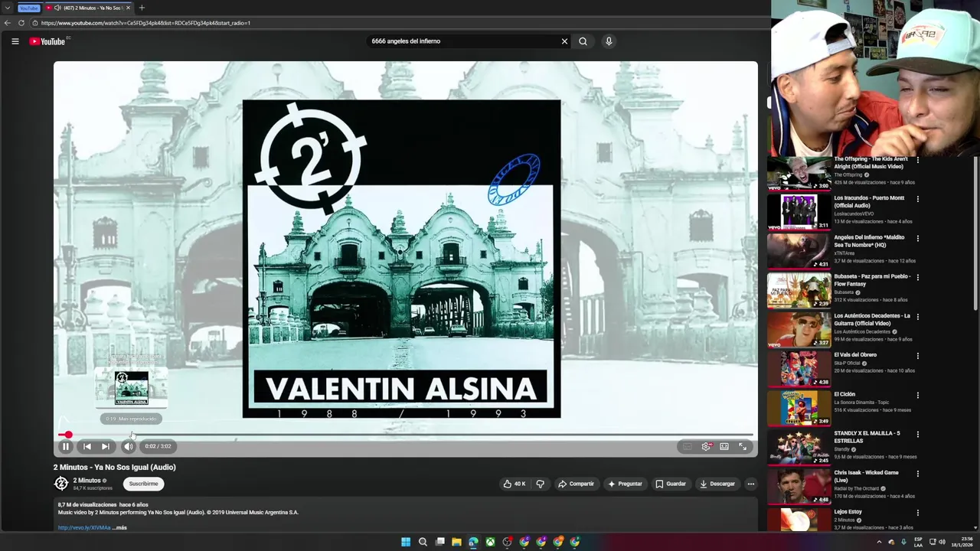
Task: Subscribe with the Suscribirme button
Action: pyautogui.click(x=143, y=484)
